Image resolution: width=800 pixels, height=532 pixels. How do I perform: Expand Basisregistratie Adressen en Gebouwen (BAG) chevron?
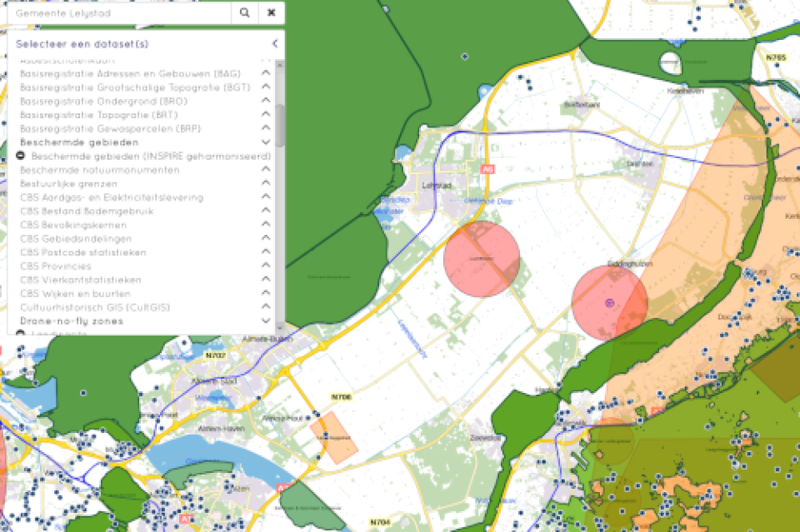point(266,74)
